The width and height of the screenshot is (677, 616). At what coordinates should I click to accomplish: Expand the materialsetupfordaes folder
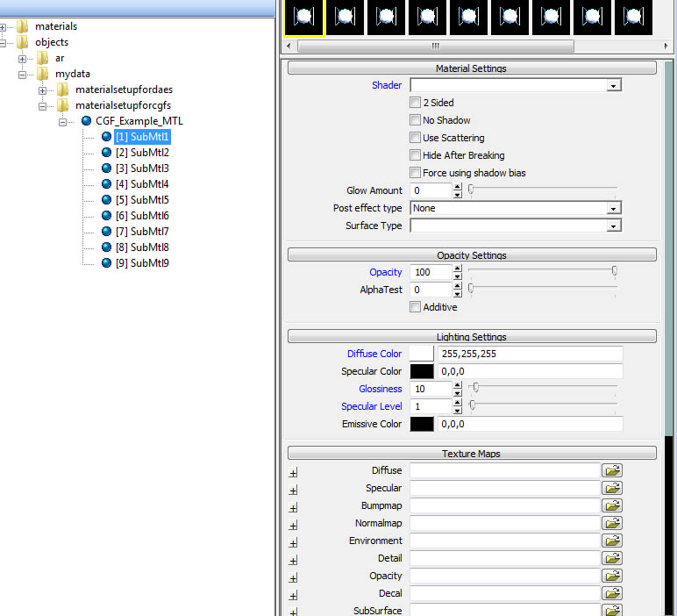tap(42, 90)
